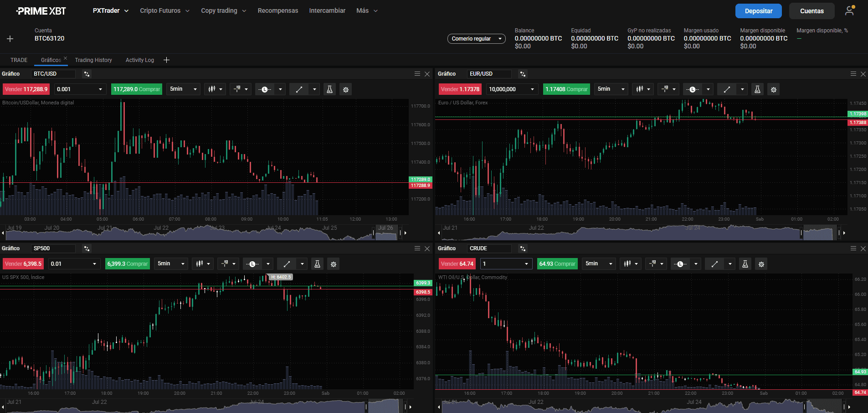Add a new workspace tab with plus
Image resolution: width=868 pixels, height=413 pixels.
[x=166, y=60]
